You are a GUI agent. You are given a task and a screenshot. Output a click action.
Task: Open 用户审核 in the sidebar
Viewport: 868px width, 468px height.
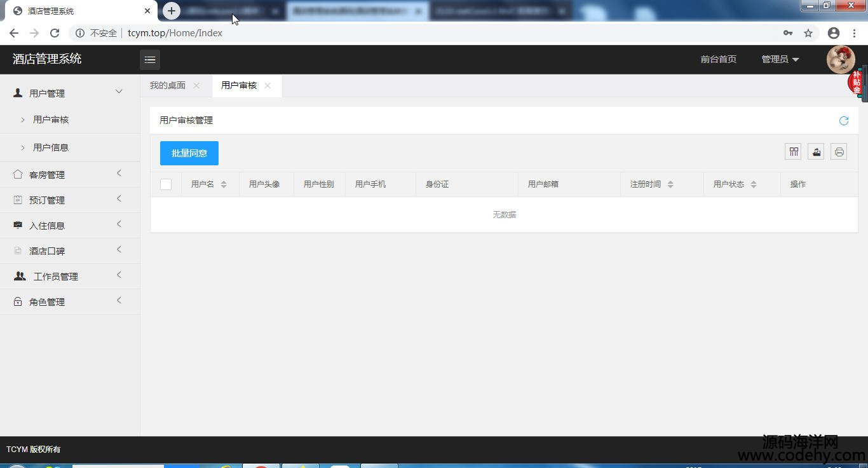coord(51,120)
